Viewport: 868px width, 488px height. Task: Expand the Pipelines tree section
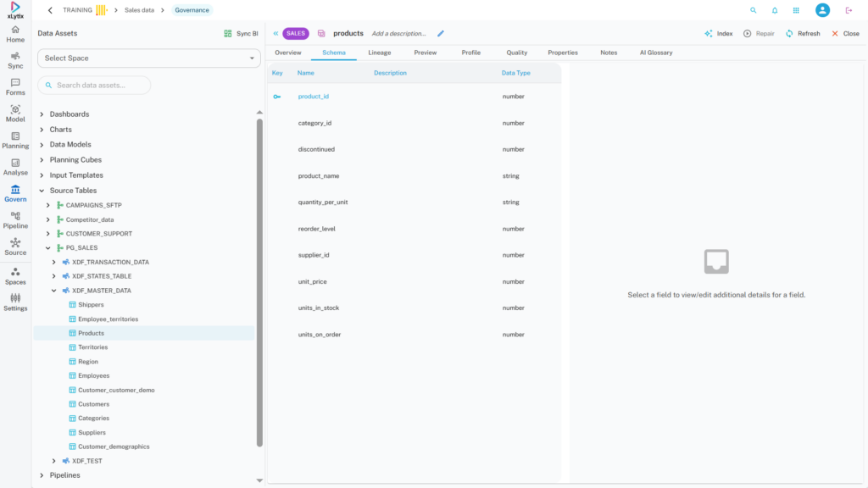coord(42,475)
